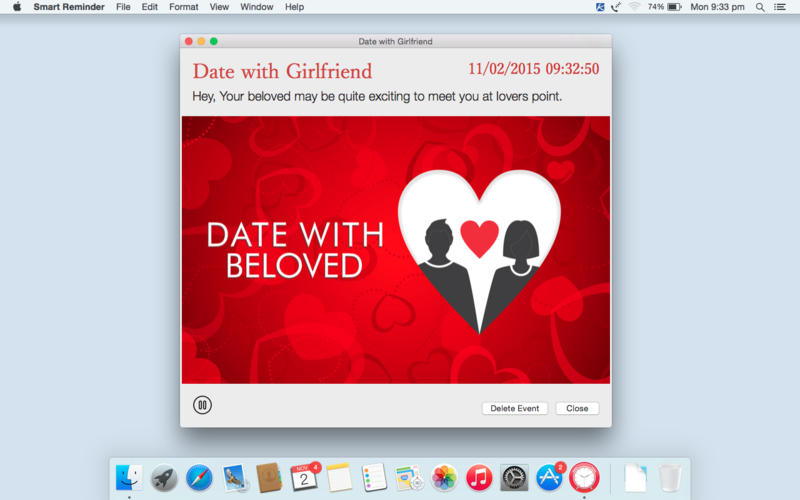The height and width of the screenshot is (500, 800).
Task: Open the Format menu
Action: pos(184,7)
